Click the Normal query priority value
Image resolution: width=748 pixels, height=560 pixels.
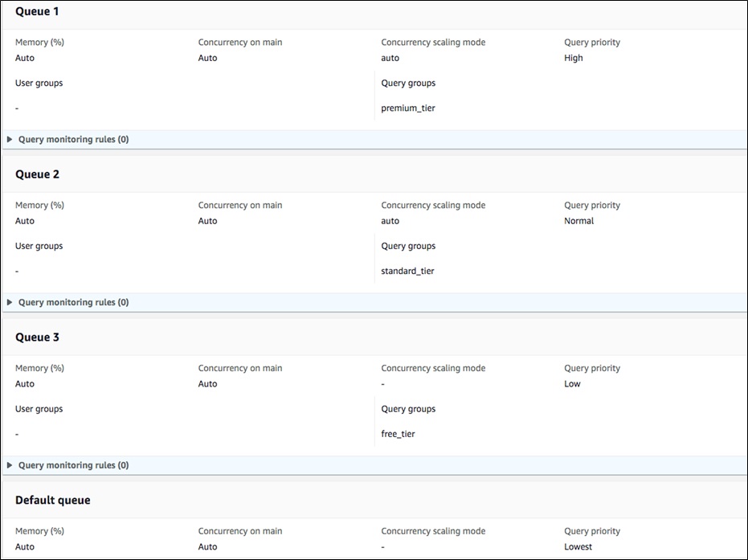pyautogui.click(x=579, y=221)
